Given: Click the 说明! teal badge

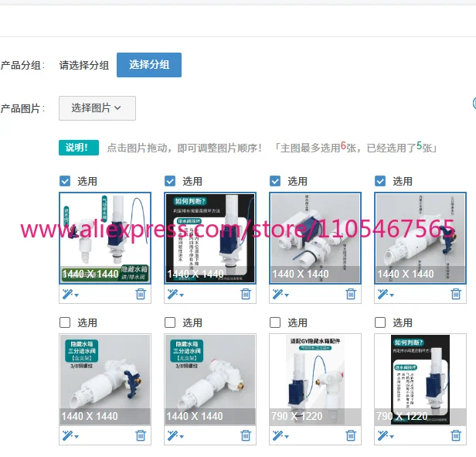Looking at the screenshot, I should (79, 148).
